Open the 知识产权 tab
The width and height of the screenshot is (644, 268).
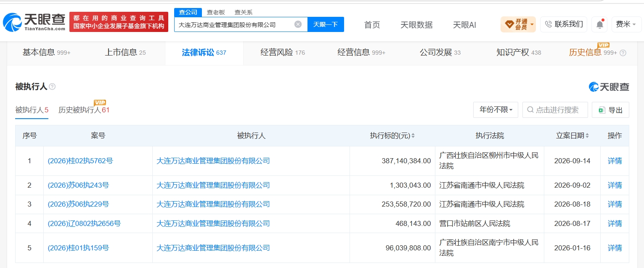pyautogui.click(x=519, y=53)
